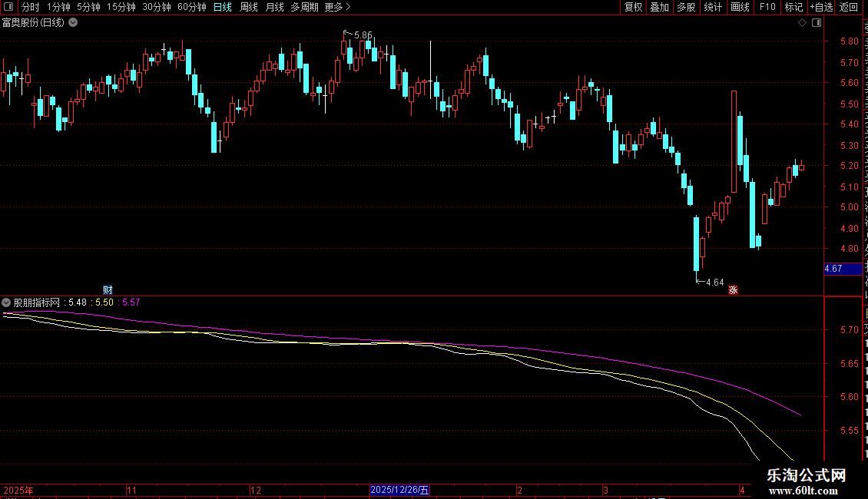Select the 60分钟 period tab
868x499 pixels.
point(192,7)
